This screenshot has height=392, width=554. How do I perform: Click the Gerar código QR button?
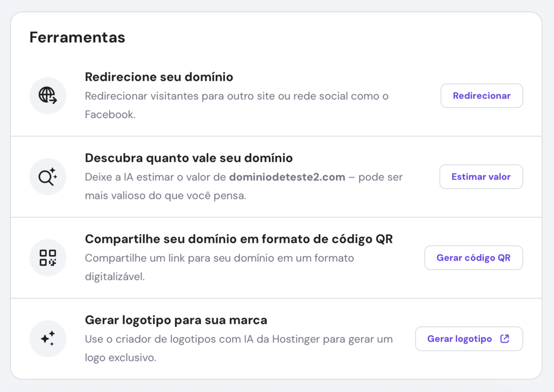coord(473,258)
